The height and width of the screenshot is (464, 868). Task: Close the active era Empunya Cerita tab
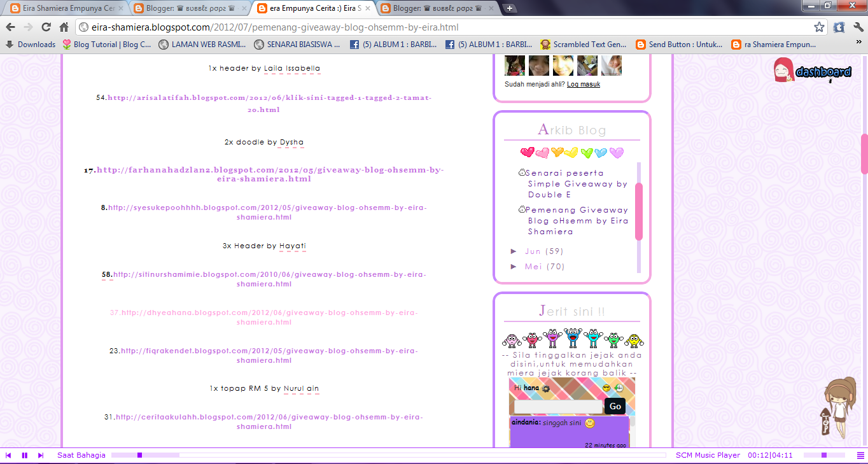tap(367, 9)
